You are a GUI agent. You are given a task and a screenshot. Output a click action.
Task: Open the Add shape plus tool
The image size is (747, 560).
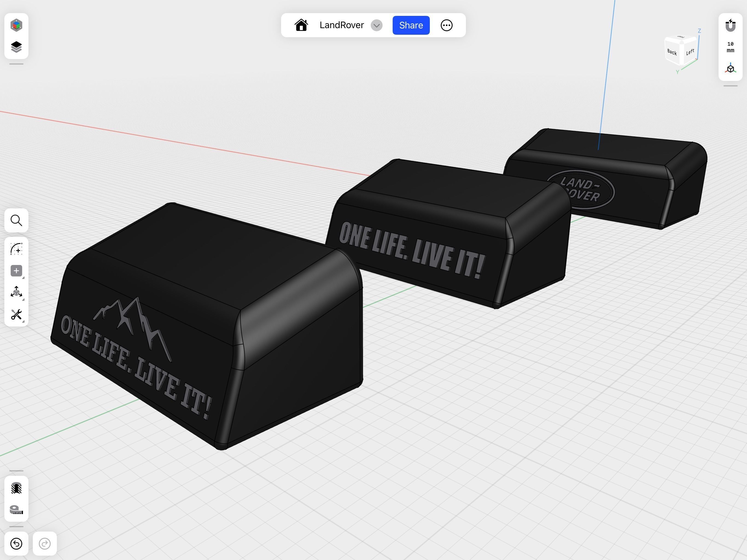point(16,270)
